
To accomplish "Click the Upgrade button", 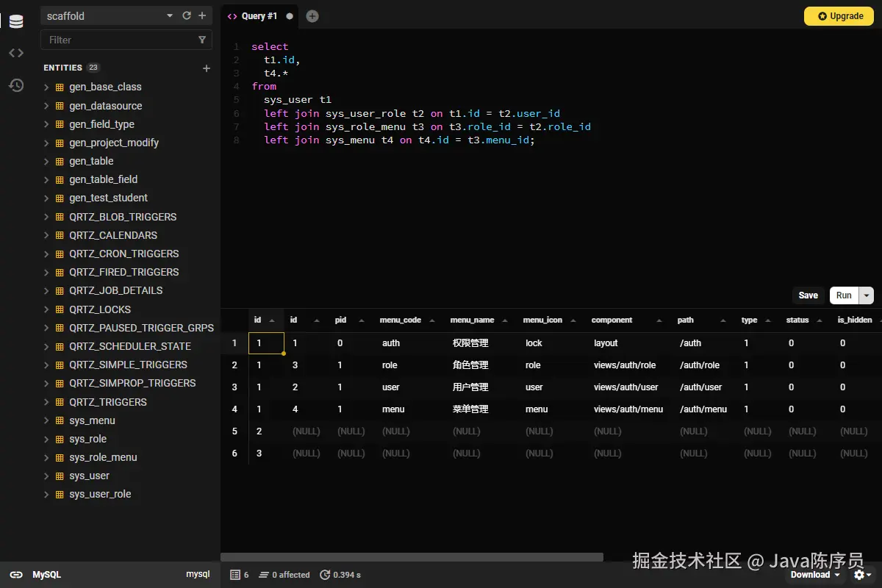I will coord(839,16).
